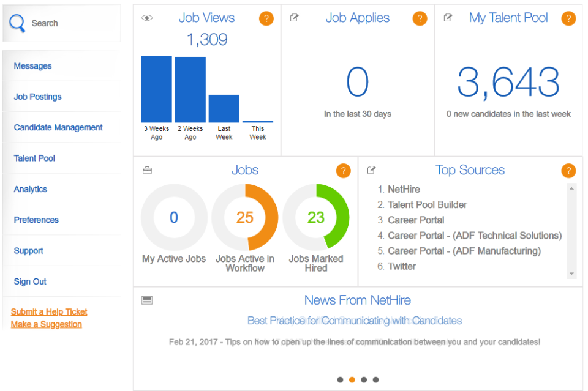Open Messages from the sidebar
This screenshot has height=391, width=588.
[x=32, y=65]
